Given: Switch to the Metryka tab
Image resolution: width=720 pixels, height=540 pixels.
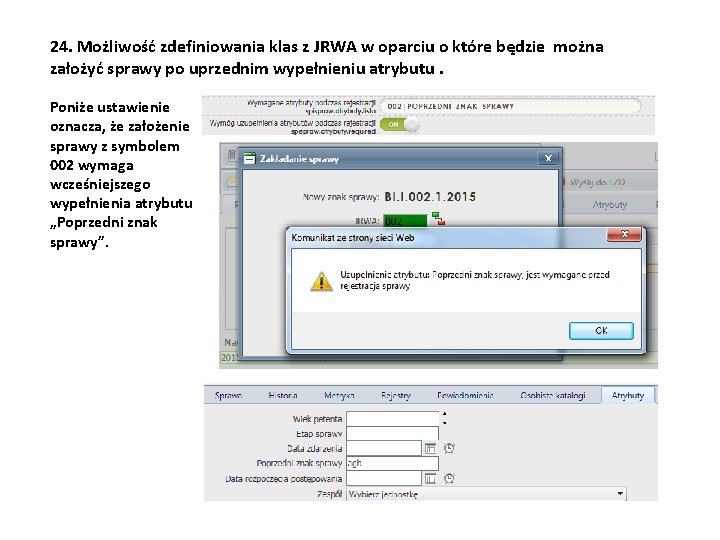Looking at the screenshot, I should pyautogui.click(x=339, y=395).
